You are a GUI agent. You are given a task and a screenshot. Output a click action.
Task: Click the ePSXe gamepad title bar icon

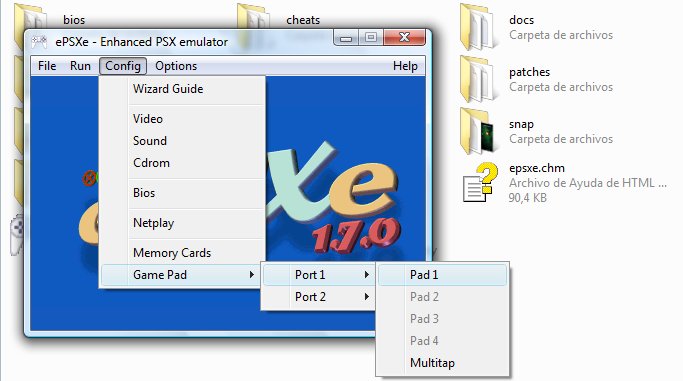coord(39,42)
